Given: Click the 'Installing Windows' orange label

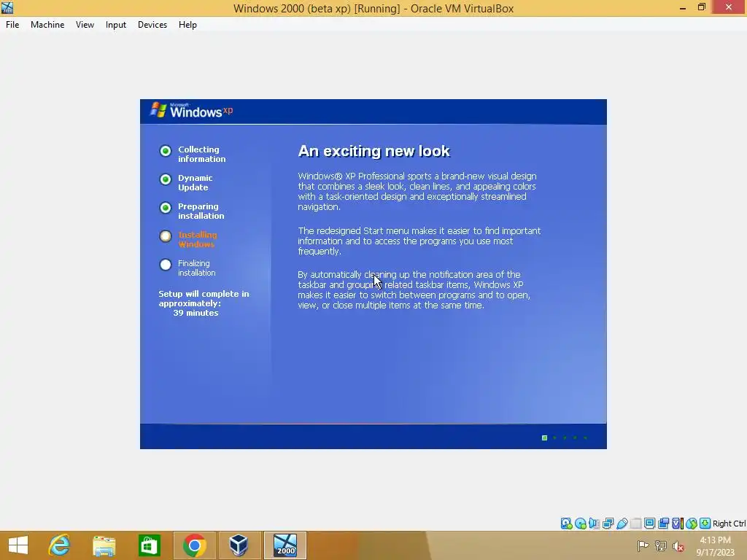Looking at the screenshot, I should coord(198,239).
